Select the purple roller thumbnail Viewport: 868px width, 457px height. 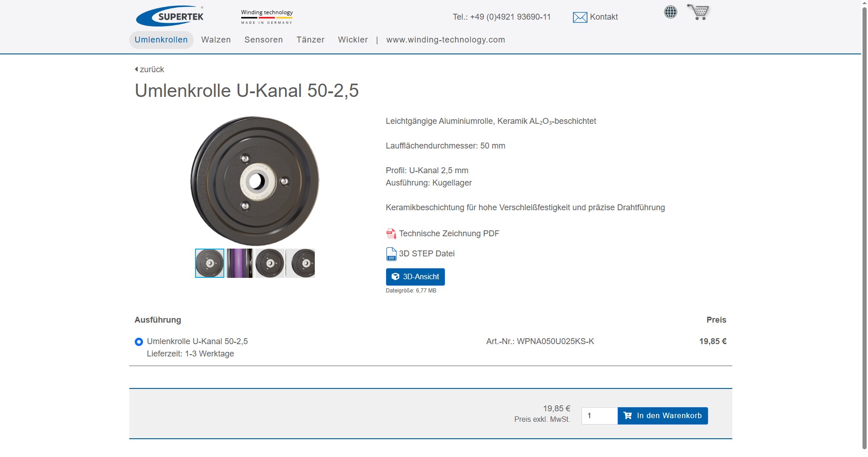tap(239, 263)
